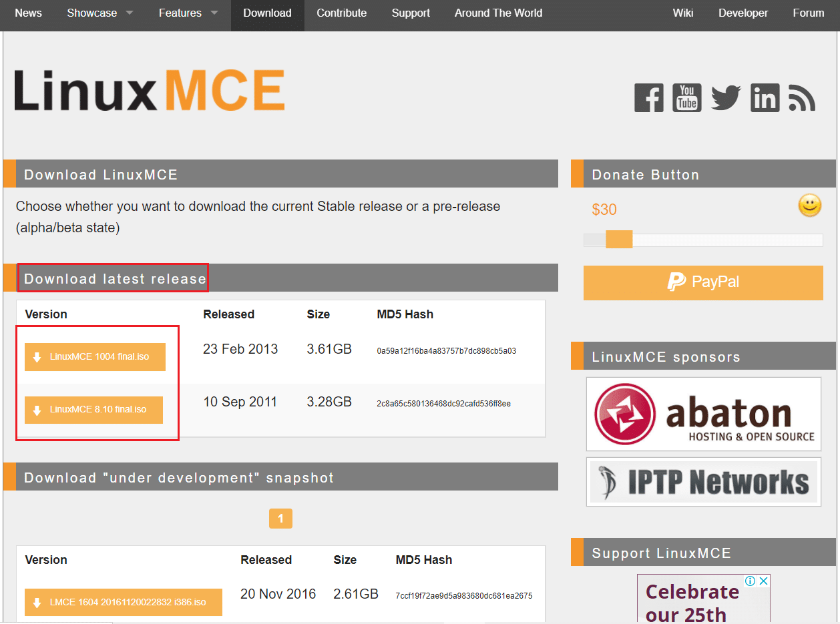
Task: Click the download arrow on LMCE 1604 i386.iso
Action: point(37,602)
